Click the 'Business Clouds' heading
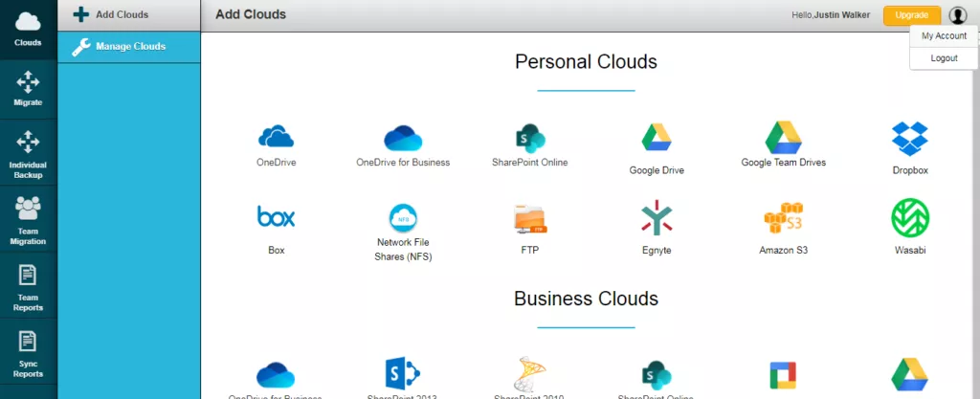 tap(586, 299)
